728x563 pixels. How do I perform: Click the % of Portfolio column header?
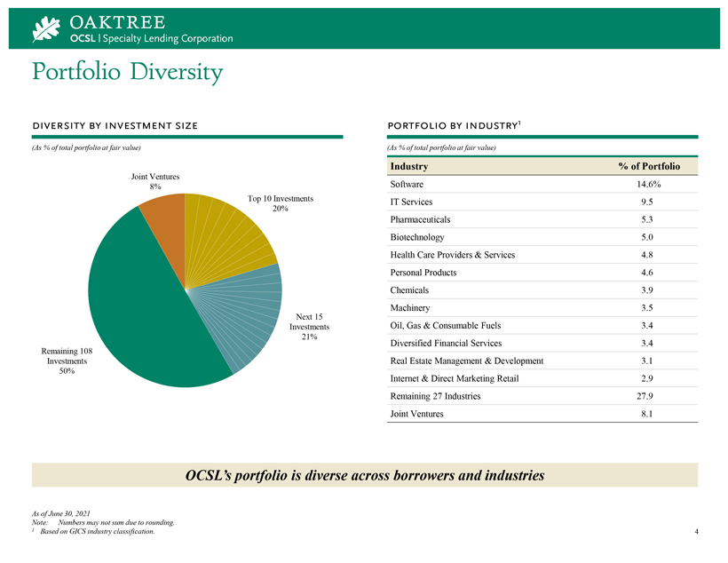click(648, 166)
